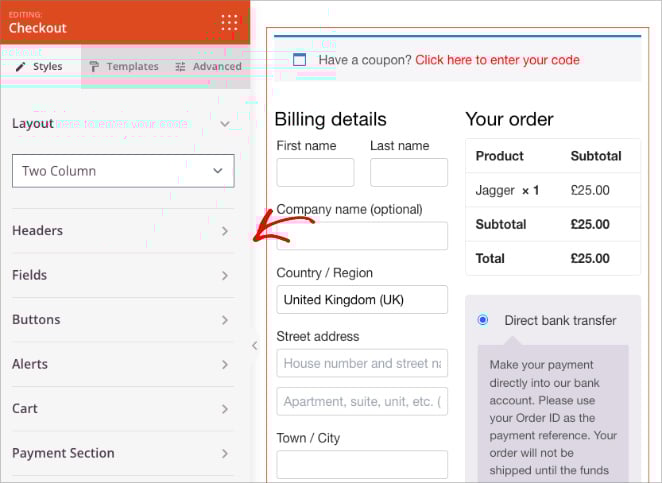The width and height of the screenshot is (662, 483).
Task: Click the Subtotal row label
Action: coord(501,224)
